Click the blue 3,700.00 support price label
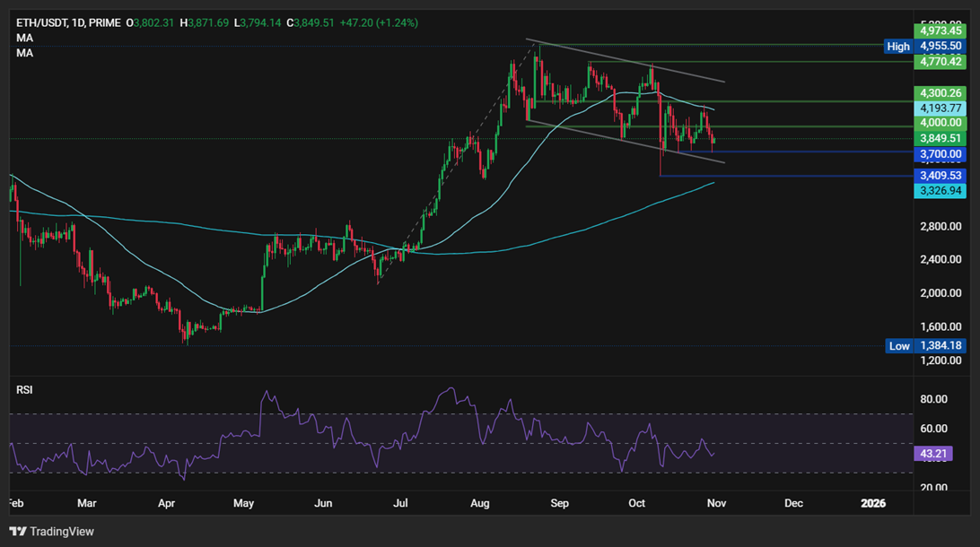Screen dimensions: 980x547 [940, 154]
